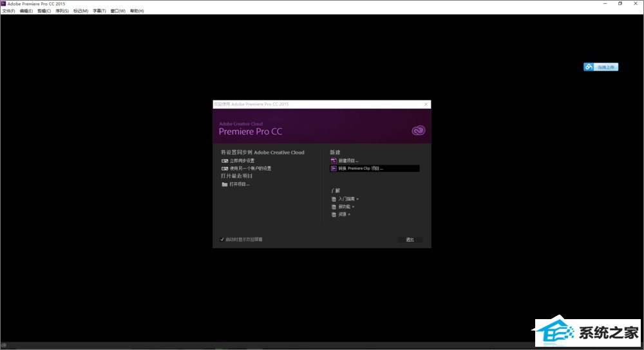Image resolution: width=644 pixels, height=350 pixels.
Task: Open the 标记(M) menu
Action: pyautogui.click(x=80, y=11)
